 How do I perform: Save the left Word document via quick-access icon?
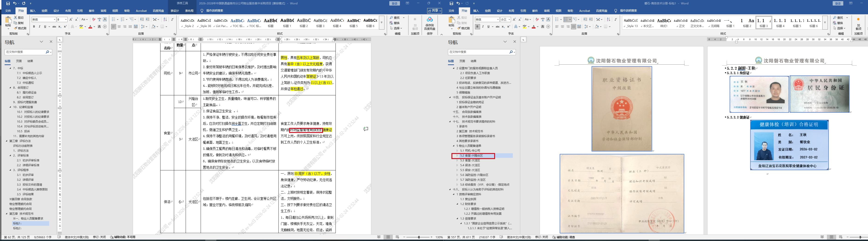coord(8,3)
